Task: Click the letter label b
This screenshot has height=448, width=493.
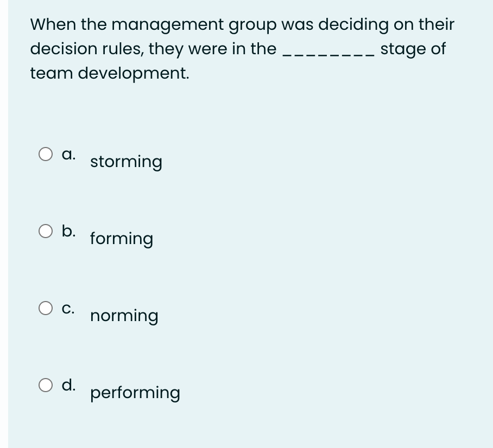Action: [x=68, y=231]
